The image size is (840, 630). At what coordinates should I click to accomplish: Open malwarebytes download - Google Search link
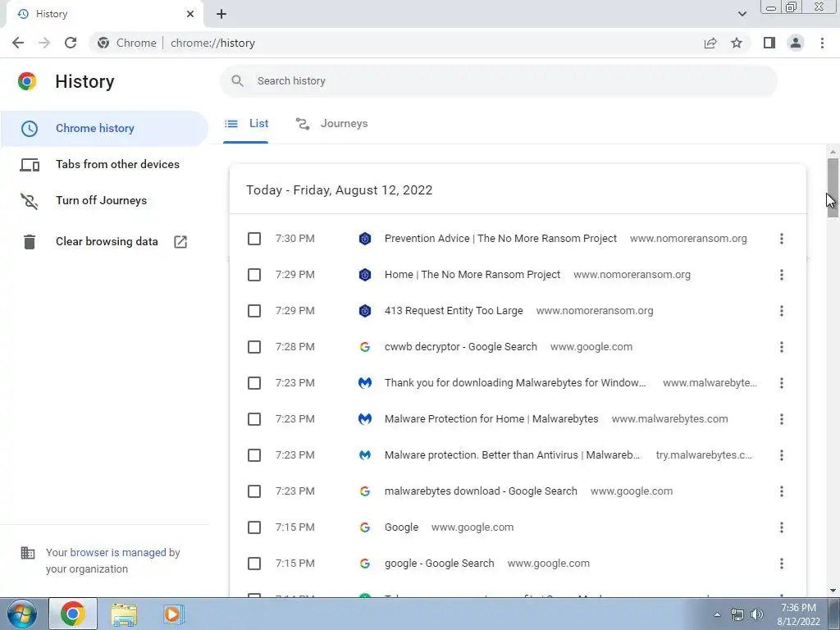[481, 491]
